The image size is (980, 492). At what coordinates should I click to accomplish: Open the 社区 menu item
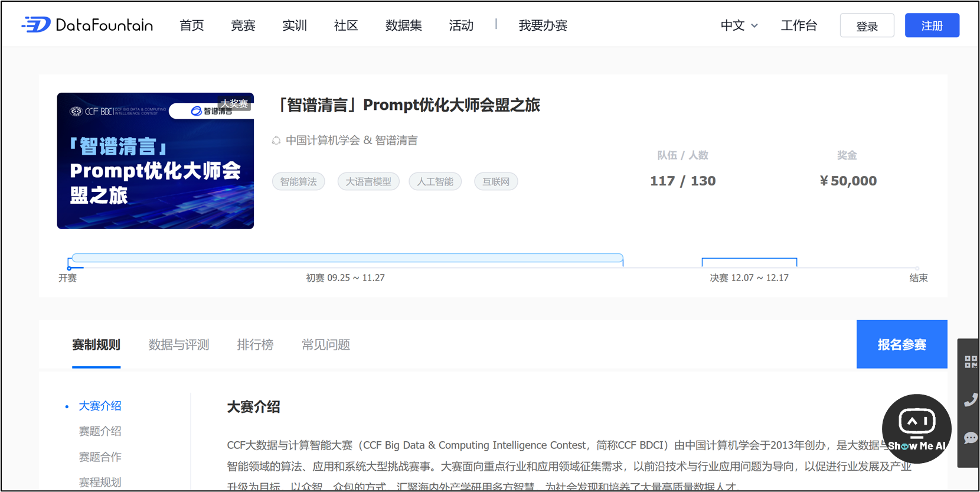point(346,25)
